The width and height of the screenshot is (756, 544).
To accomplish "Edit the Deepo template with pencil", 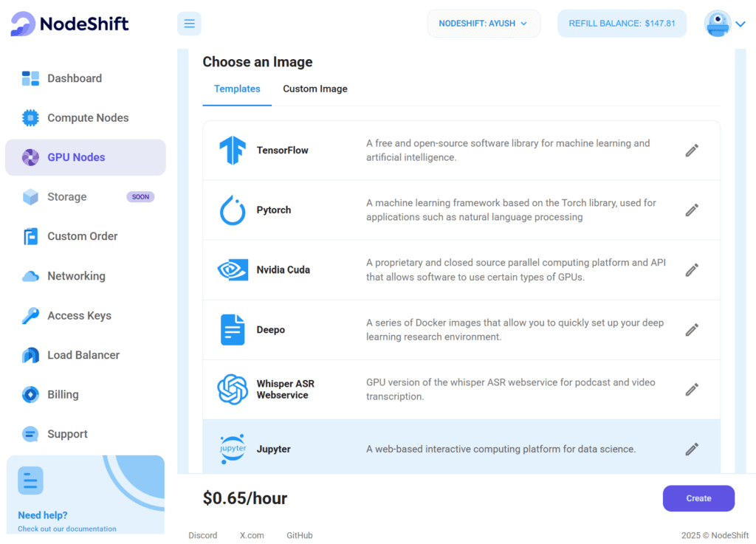I will tap(692, 330).
